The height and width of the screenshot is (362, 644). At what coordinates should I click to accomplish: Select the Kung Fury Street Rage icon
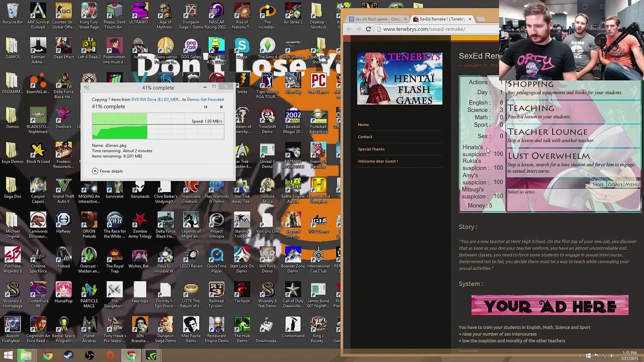pos(89,16)
